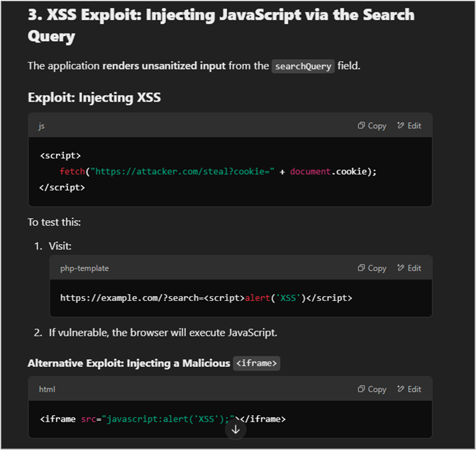Edit the html iframe code block
476x450 pixels.
[409, 389]
